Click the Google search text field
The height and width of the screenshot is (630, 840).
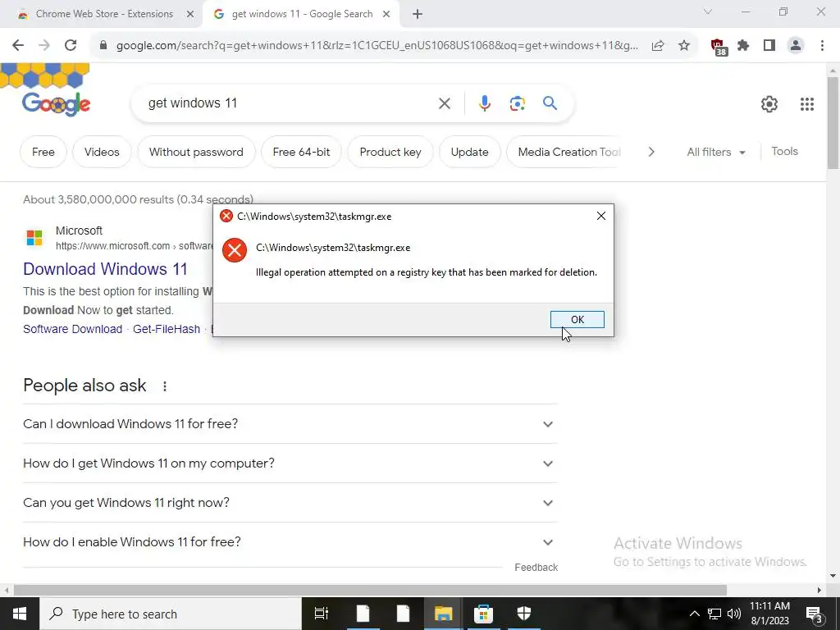click(290, 103)
